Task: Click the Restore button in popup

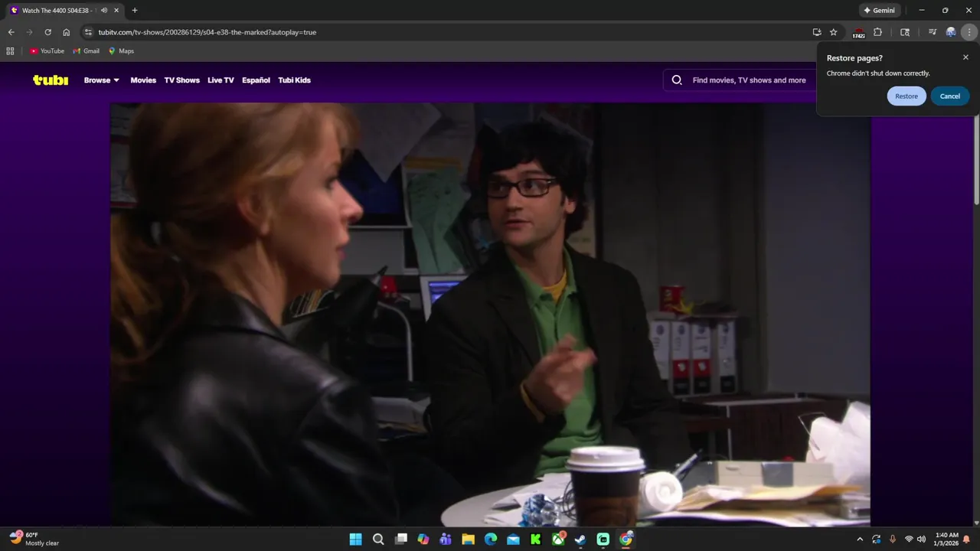Action: point(906,96)
